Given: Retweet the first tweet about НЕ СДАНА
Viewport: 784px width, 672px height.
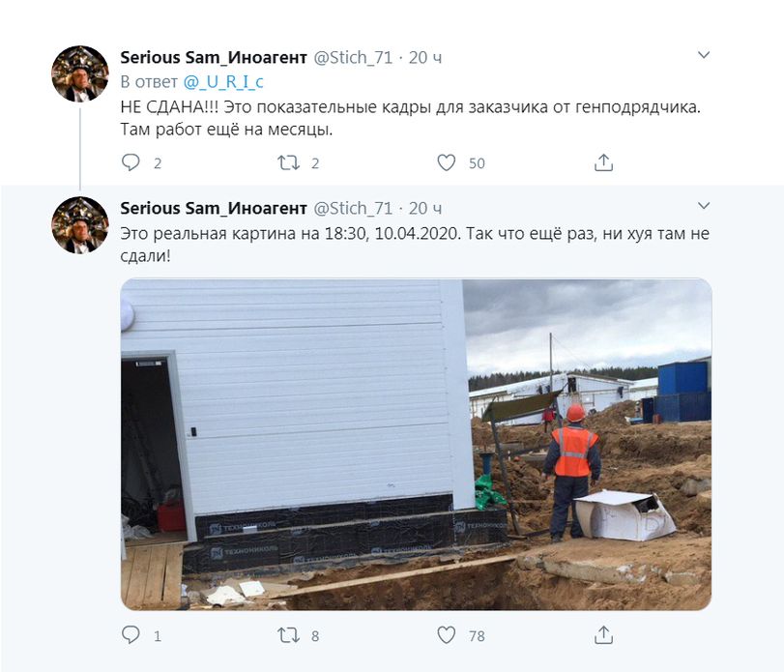Looking at the screenshot, I should 288,162.
